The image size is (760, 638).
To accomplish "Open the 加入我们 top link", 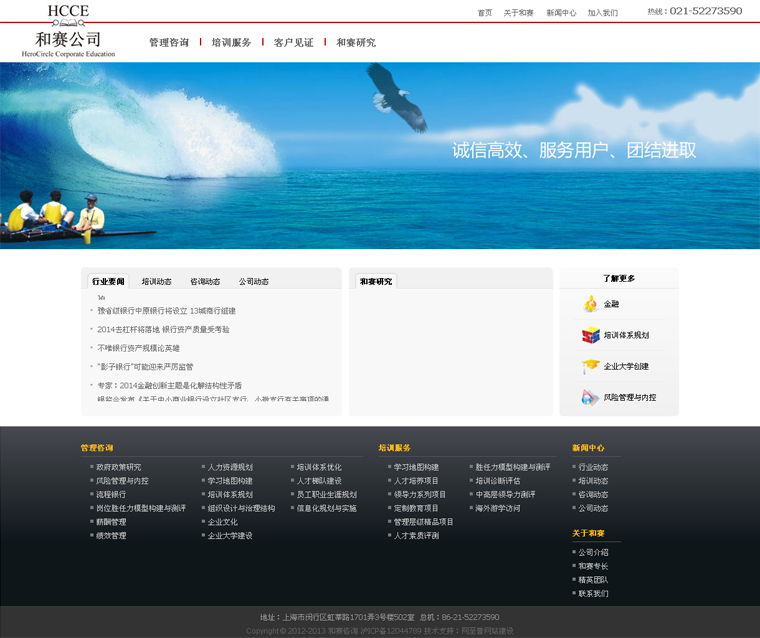I will (x=602, y=13).
